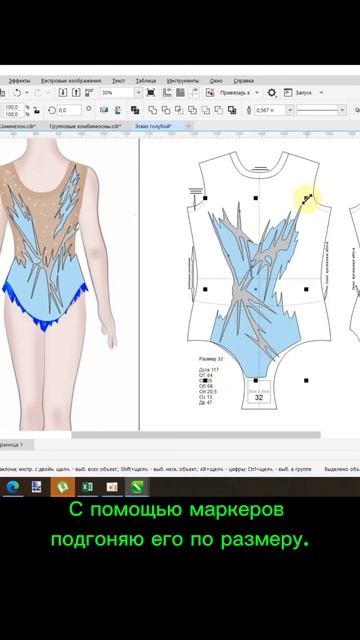The width and height of the screenshot is (360, 640).
Task: Expand the outline width dropdown arrow
Action: pos(290,110)
